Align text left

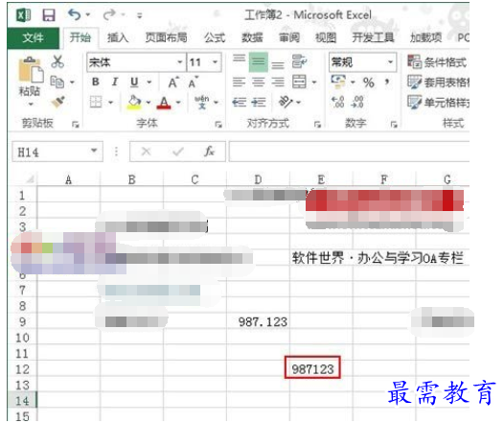point(240,82)
